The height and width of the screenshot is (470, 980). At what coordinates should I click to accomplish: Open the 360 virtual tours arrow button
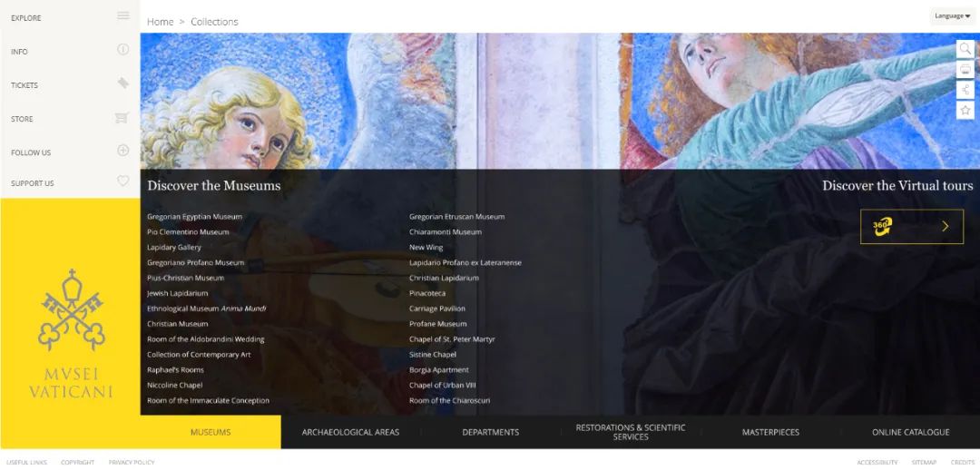(912, 226)
